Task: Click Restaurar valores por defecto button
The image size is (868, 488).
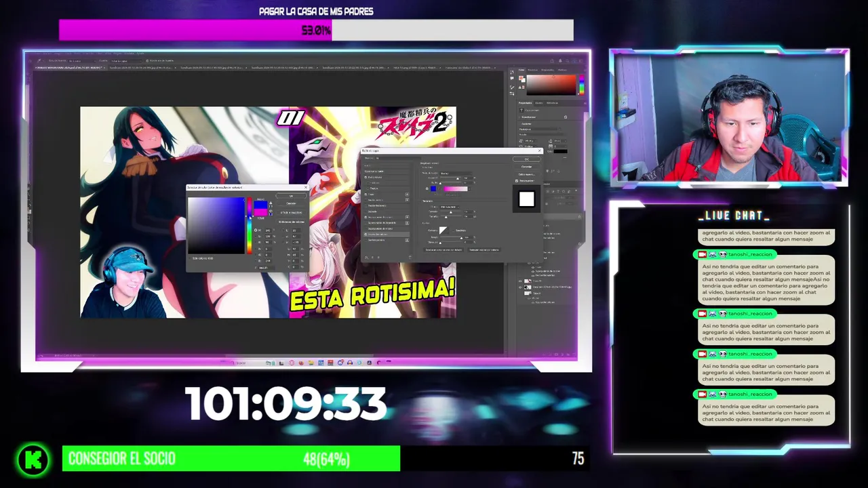Action: click(484, 249)
